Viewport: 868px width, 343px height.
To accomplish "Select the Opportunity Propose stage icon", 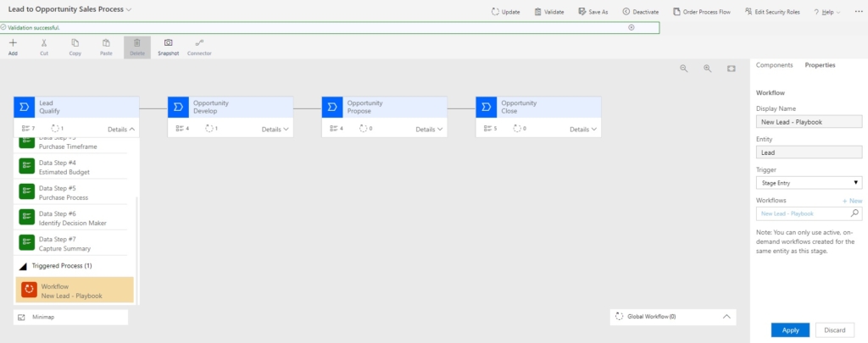I will point(332,108).
